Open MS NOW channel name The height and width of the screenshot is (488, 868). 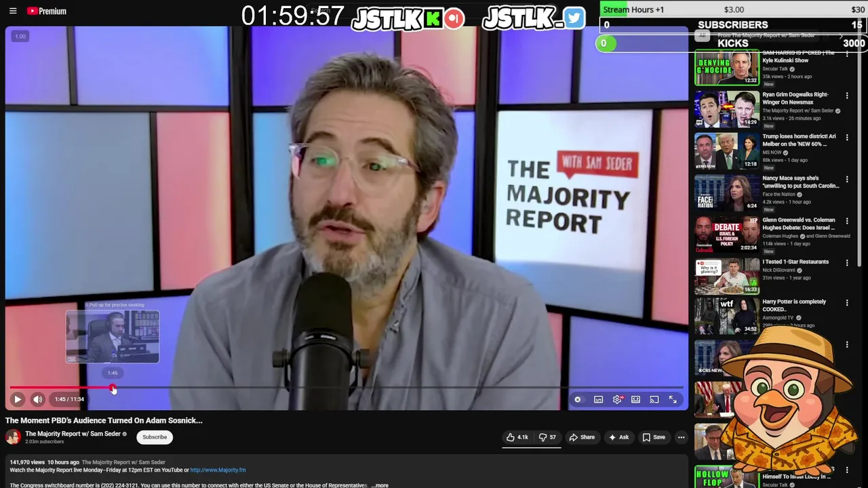click(x=772, y=152)
